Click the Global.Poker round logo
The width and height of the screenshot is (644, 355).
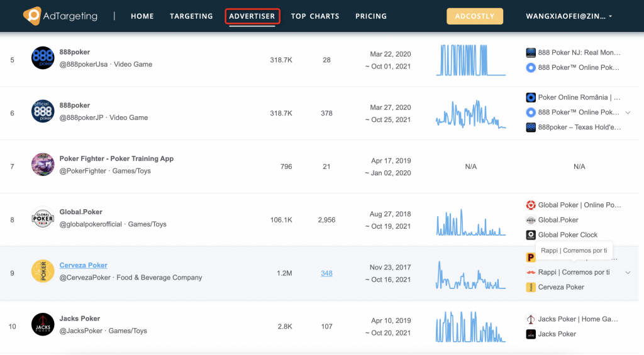[x=43, y=218]
